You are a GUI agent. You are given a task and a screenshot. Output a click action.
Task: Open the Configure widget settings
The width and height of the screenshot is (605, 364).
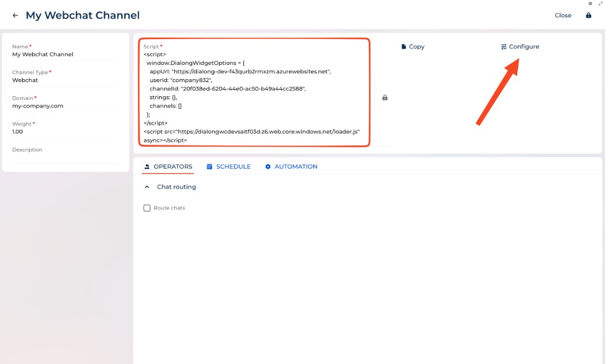[520, 47]
